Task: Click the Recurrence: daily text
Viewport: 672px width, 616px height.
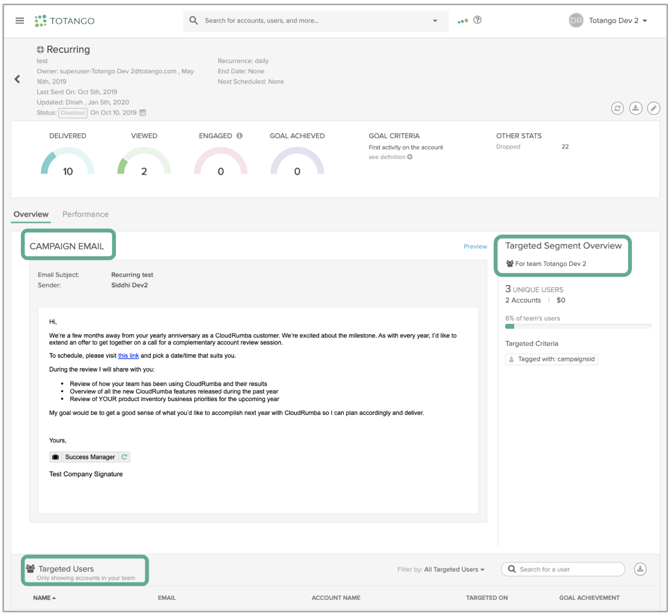Action: coord(243,61)
